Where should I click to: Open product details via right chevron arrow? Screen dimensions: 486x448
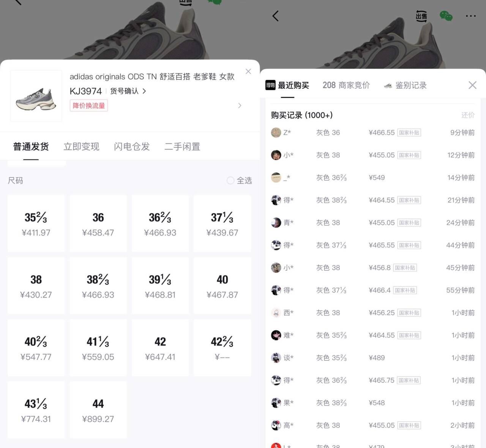click(x=240, y=106)
